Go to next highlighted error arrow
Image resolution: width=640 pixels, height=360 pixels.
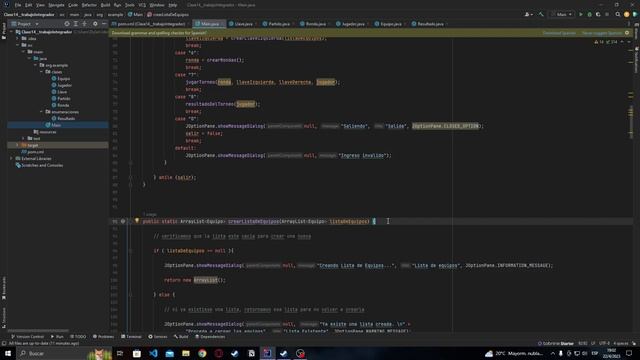click(x=629, y=42)
